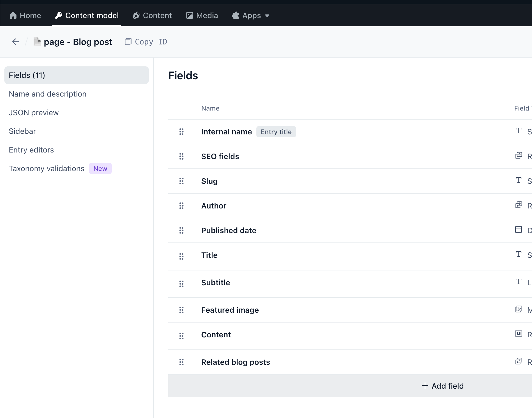Click the Entry title badge toggle on Internal name
This screenshot has height=418, width=532.
click(276, 132)
